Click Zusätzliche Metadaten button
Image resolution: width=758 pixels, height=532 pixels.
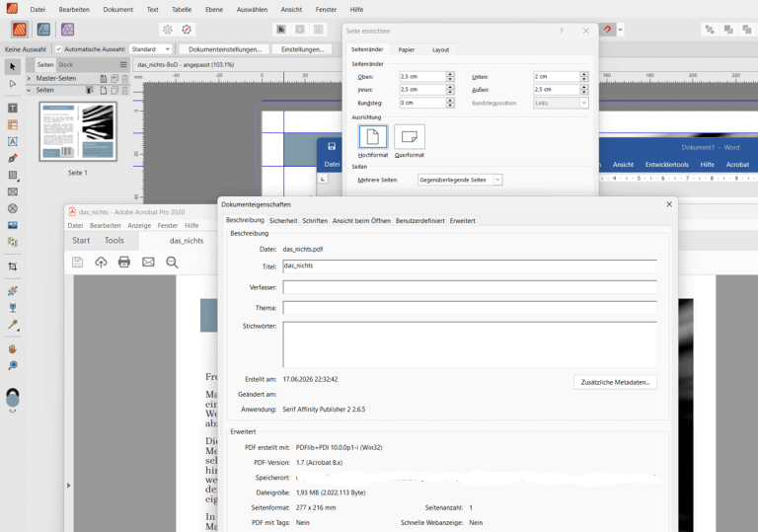[x=615, y=382]
